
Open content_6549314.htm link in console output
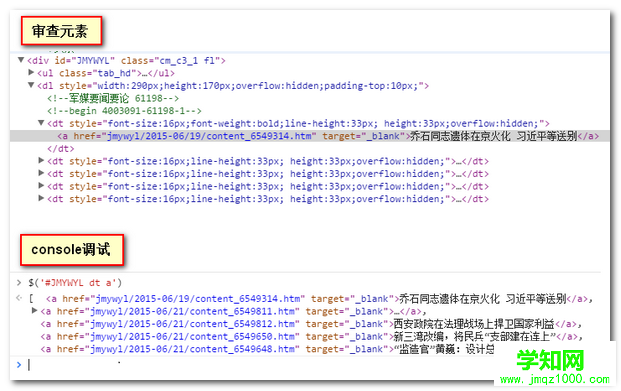(198, 299)
